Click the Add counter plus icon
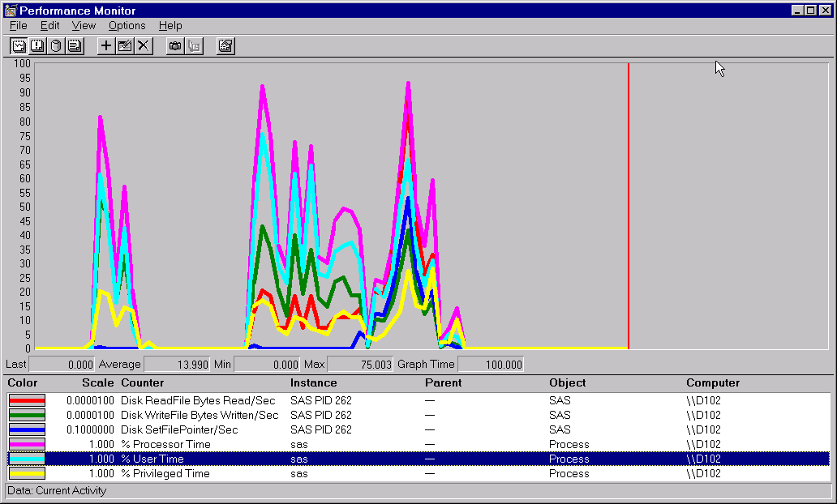 [x=106, y=45]
